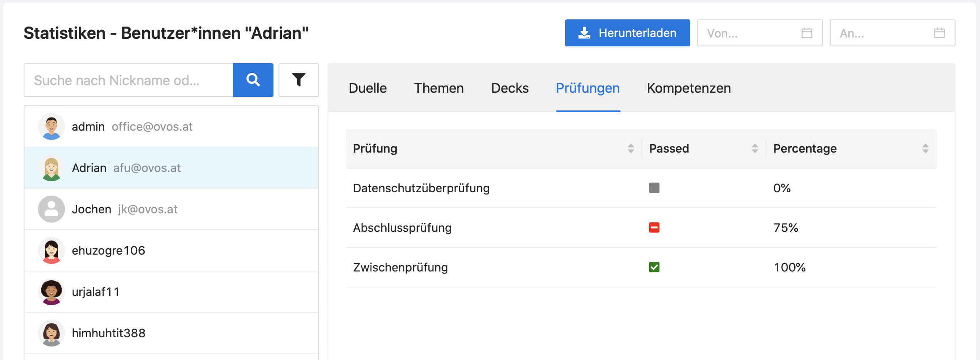This screenshot has height=360, width=980.
Task: Open the Decks tab
Action: [510, 88]
